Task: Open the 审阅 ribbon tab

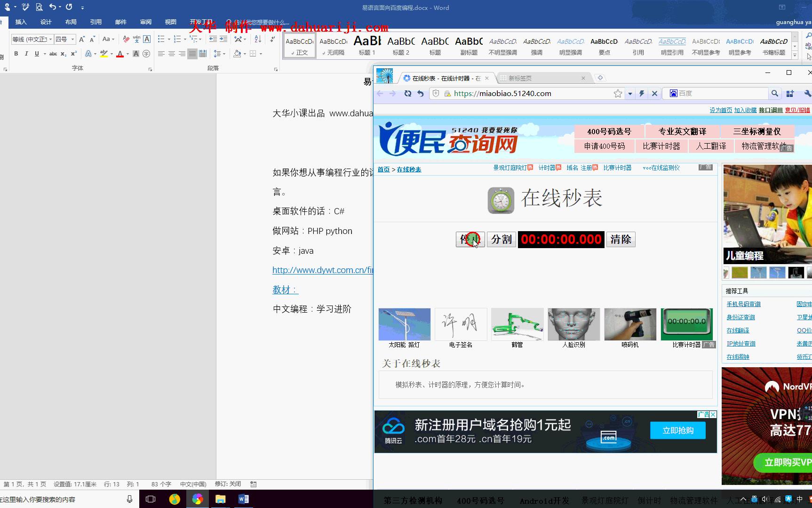Action: point(146,22)
